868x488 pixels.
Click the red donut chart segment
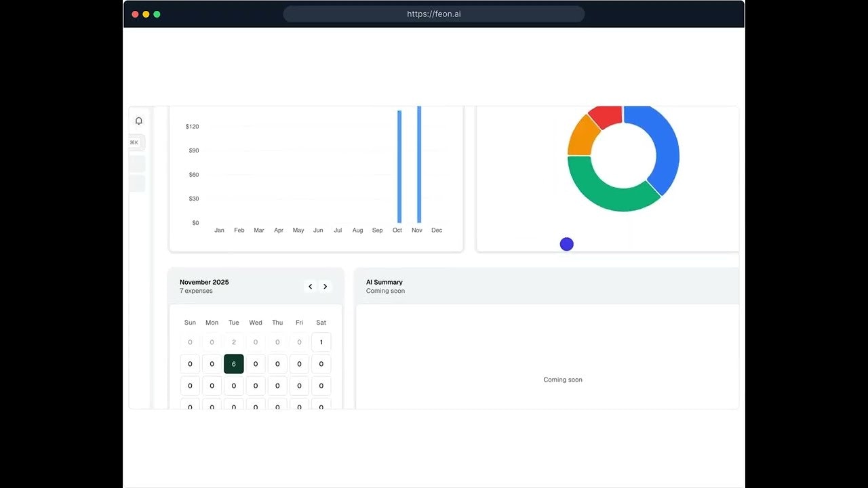click(x=607, y=116)
